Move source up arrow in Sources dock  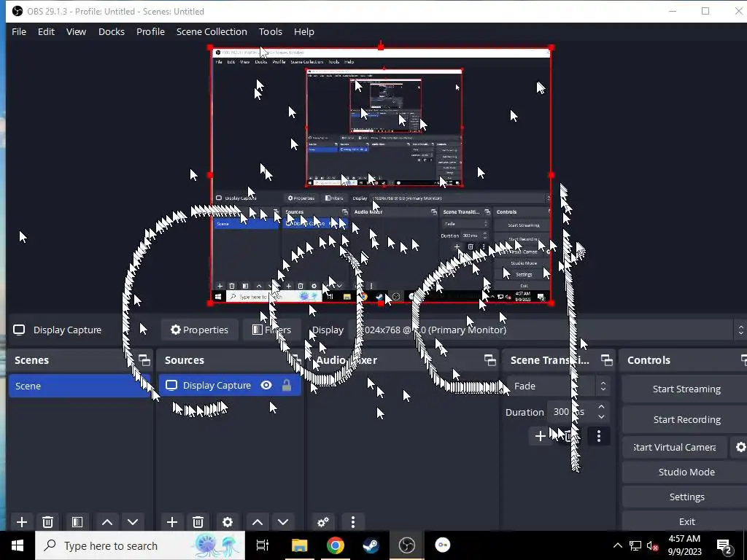(x=258, y=522)
